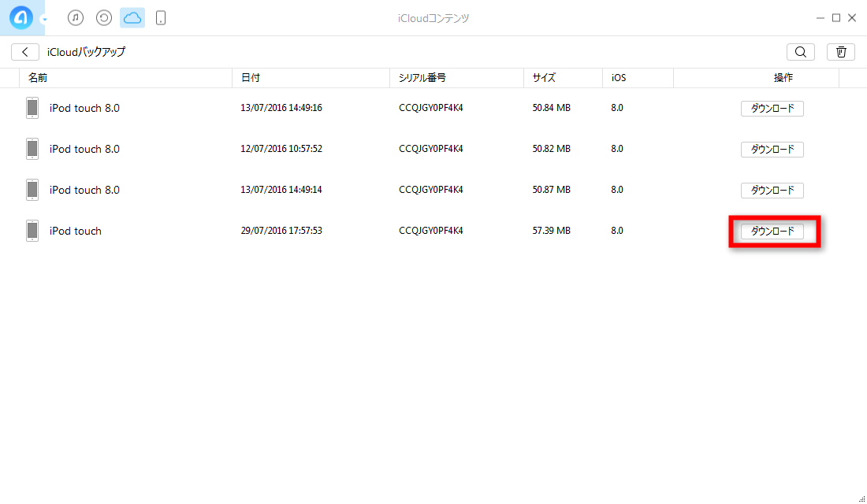This screenshot has height=504, width=867.
Task: Select the iPod touch name dated 29/07/2016
Action: point(76,231)
